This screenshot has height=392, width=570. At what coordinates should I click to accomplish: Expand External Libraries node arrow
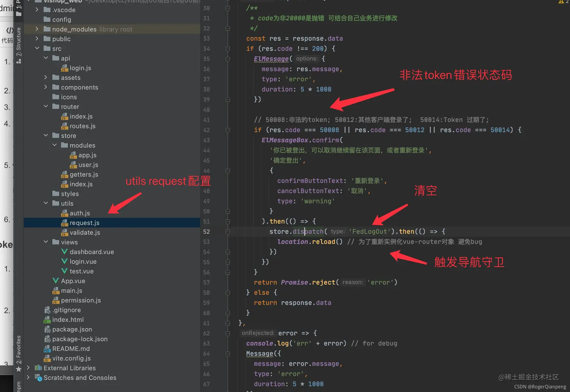[28, 368]
